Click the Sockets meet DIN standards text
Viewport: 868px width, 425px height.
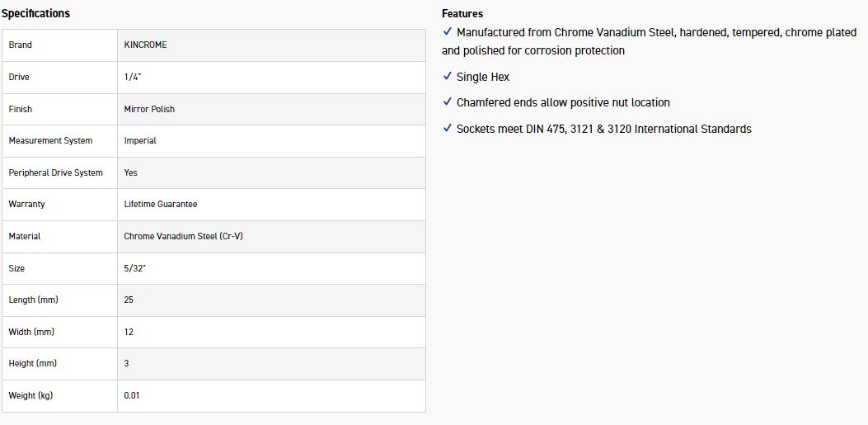click(x=603, y=129)
